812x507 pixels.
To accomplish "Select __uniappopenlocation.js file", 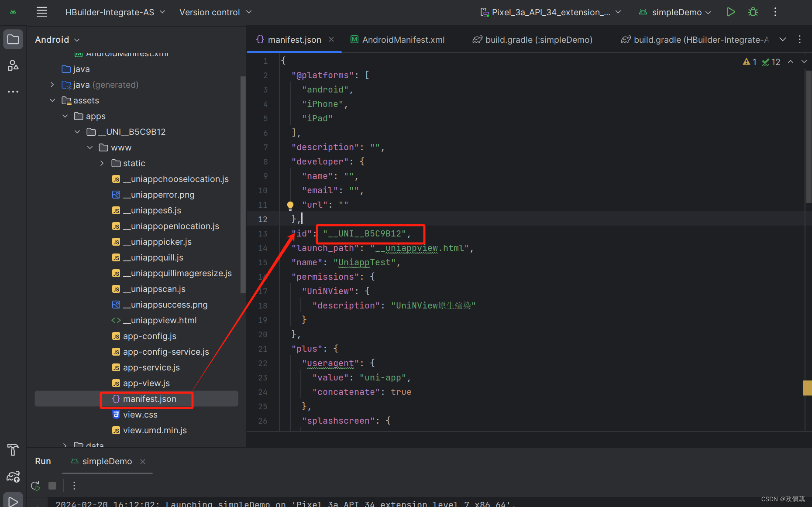I will 165,226.
